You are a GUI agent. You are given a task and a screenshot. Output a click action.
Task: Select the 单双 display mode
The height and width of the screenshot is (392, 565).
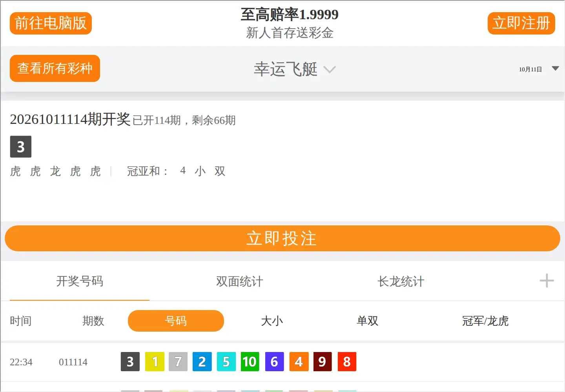tap(367, 321)
